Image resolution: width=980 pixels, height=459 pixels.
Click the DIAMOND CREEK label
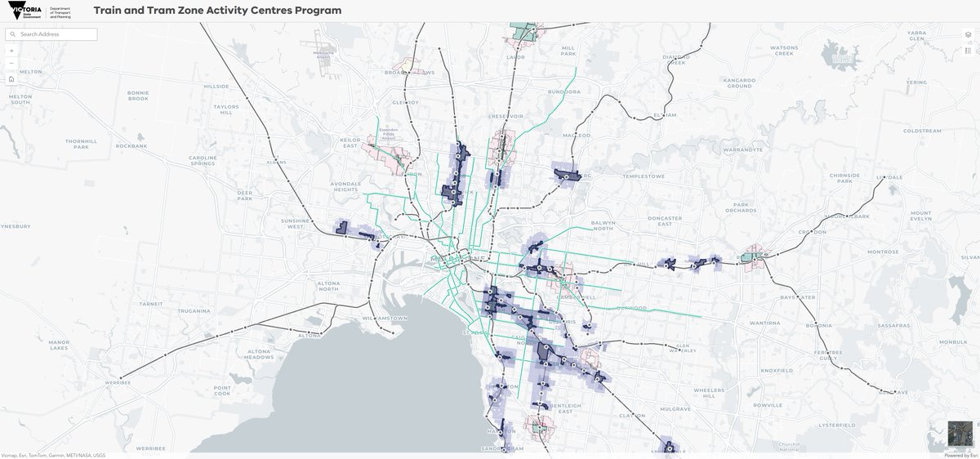point(676,60)
